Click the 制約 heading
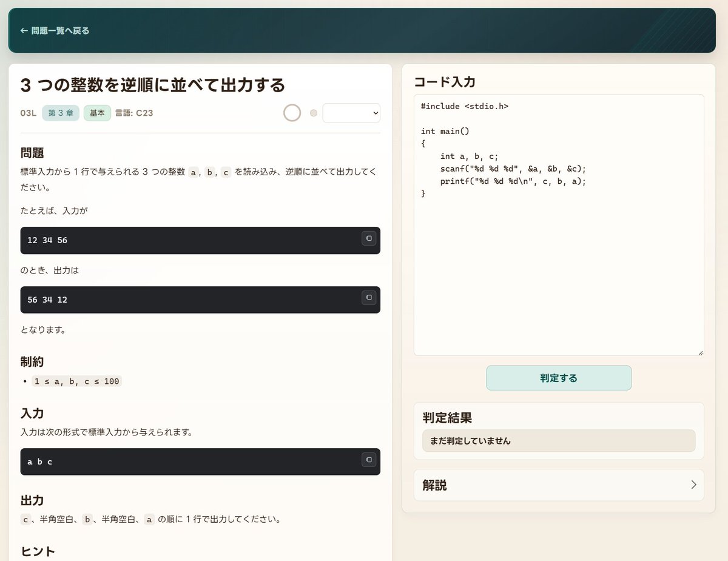Viewport: 728px width, 561px height. pos(32,362)
